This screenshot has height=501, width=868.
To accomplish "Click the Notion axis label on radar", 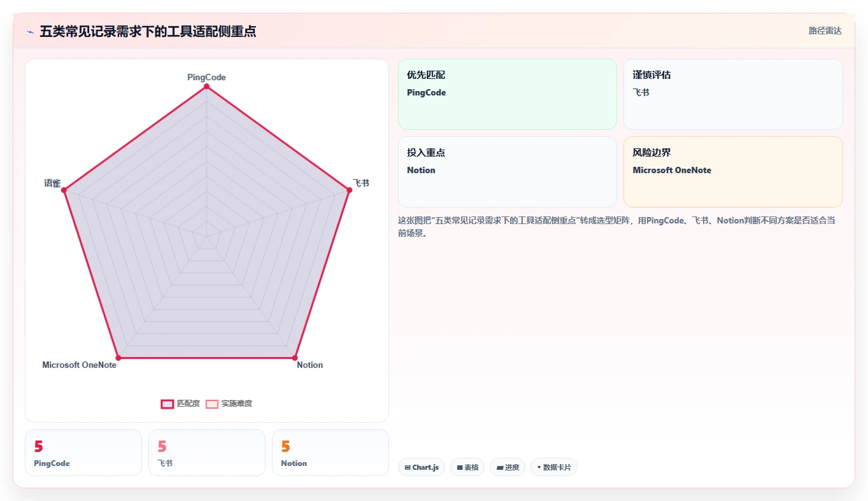I will pos(309,365).
